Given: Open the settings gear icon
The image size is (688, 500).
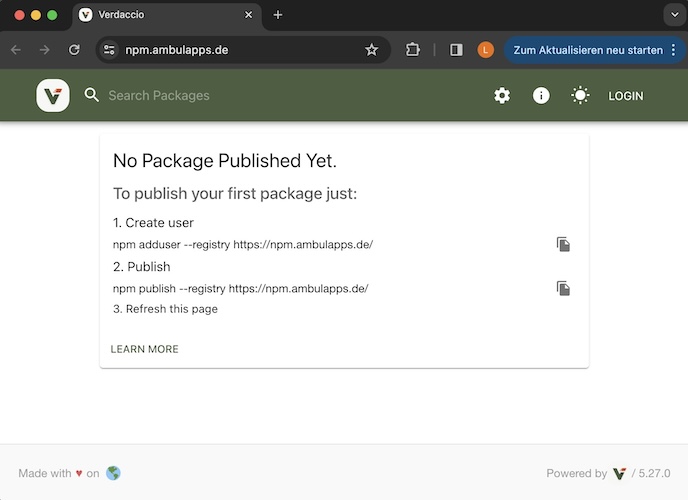Looking at the screenshot, I should tap(502, 96).
